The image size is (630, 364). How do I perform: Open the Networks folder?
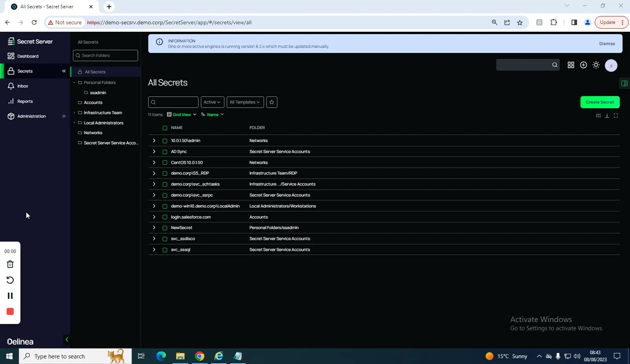93,133
